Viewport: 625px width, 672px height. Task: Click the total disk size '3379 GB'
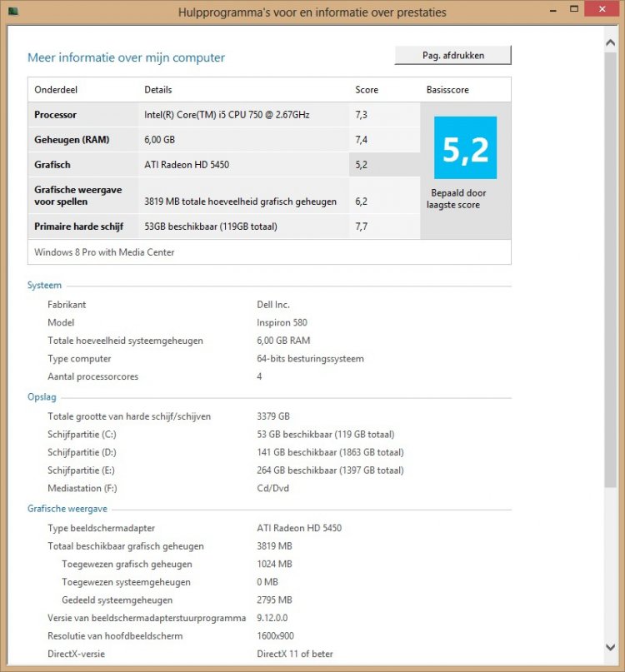[x=273, y=416]
